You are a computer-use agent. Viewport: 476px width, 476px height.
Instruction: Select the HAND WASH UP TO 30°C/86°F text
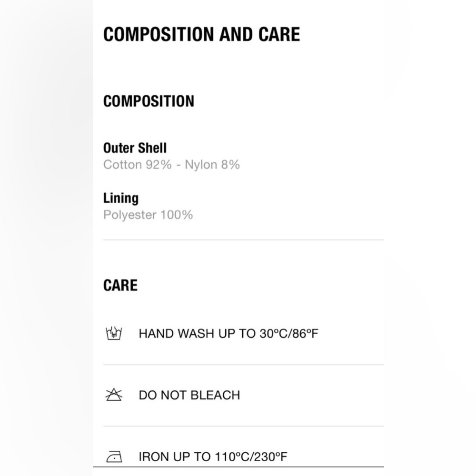click(x=228, y=334)
